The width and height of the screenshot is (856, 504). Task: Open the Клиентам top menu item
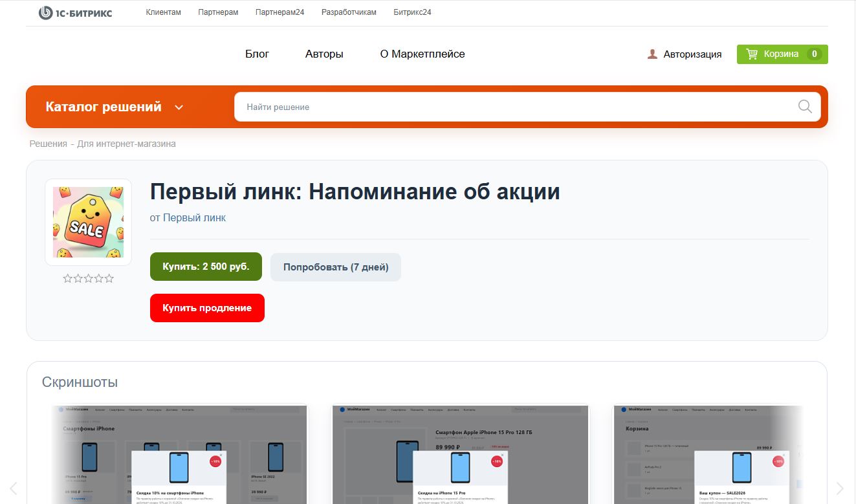[164, 12]
